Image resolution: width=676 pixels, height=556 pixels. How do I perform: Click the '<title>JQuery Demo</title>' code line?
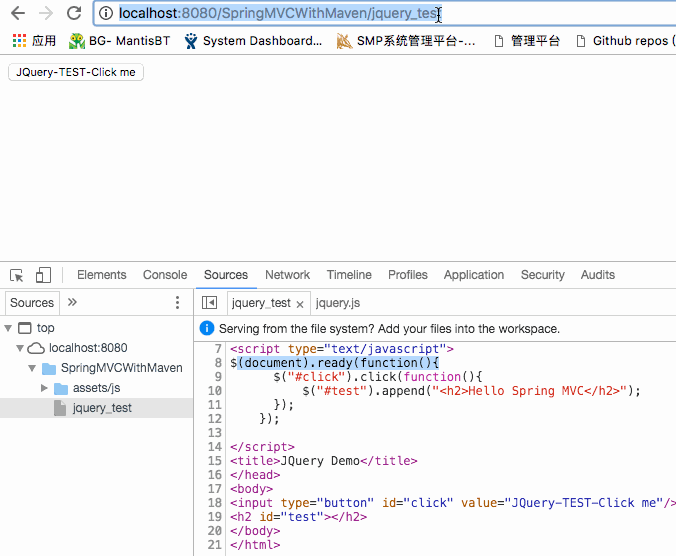tap(324, 461)
